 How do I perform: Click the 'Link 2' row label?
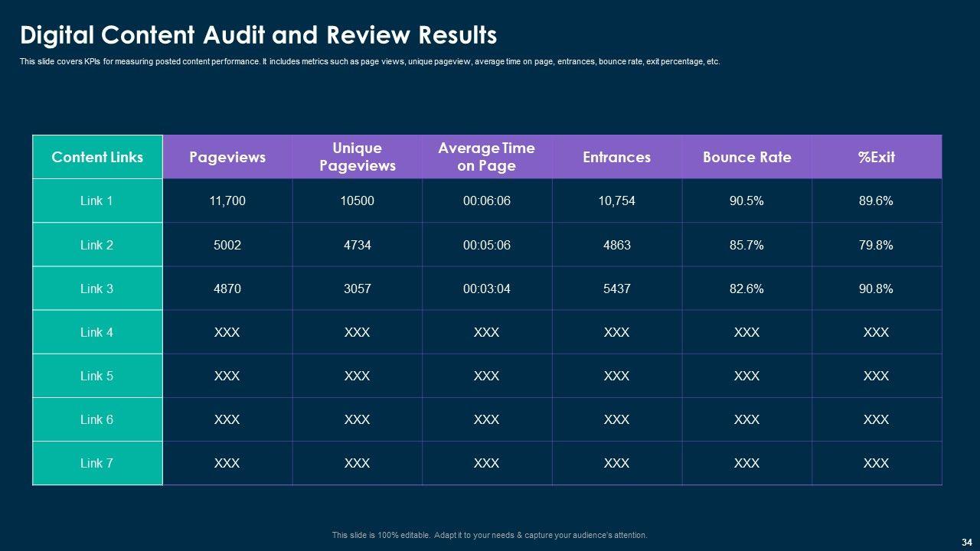point(97,245)
